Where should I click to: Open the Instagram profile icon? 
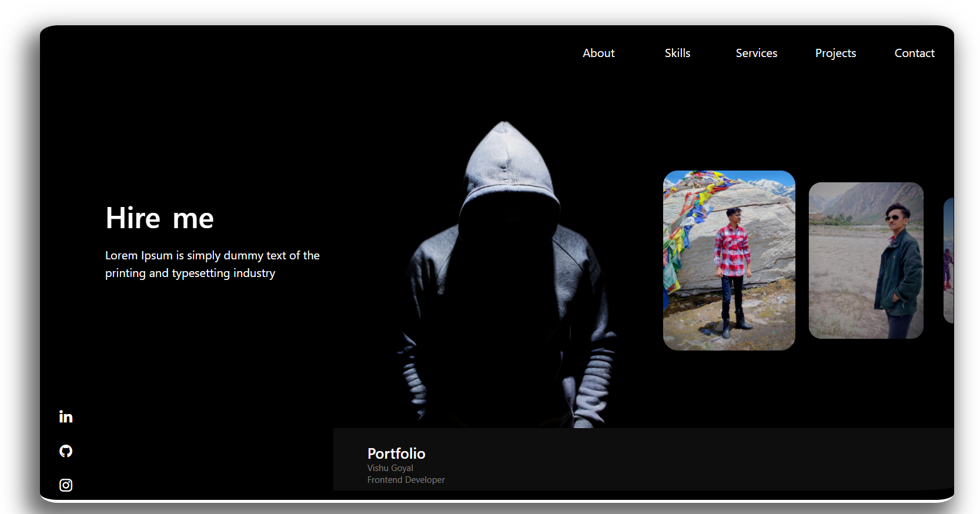[66, 485]
